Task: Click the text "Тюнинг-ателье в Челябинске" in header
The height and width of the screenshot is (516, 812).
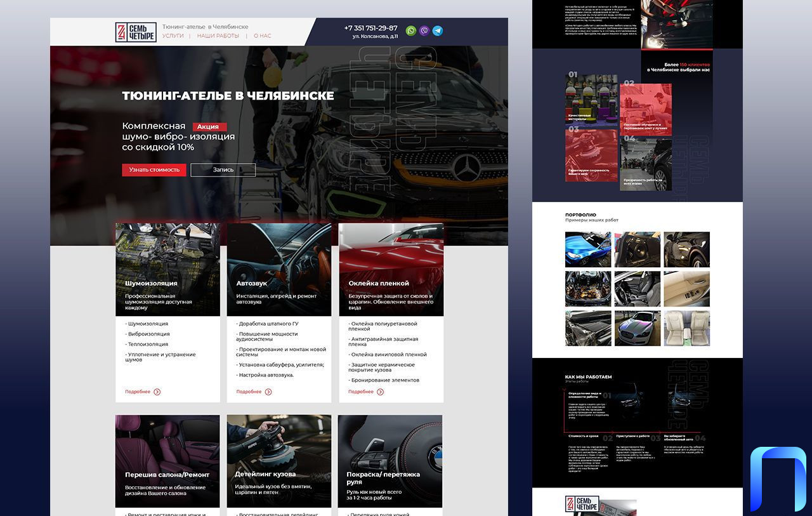Action: [206, 27]
